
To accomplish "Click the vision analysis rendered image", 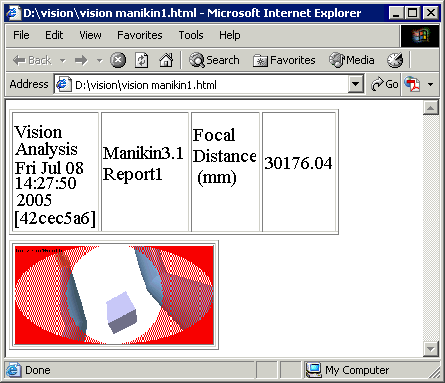I will [x=114, y=295].
